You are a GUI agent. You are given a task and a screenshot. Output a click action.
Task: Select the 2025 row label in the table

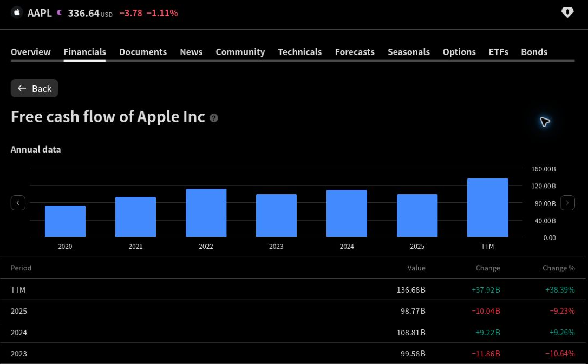[19, 311]
